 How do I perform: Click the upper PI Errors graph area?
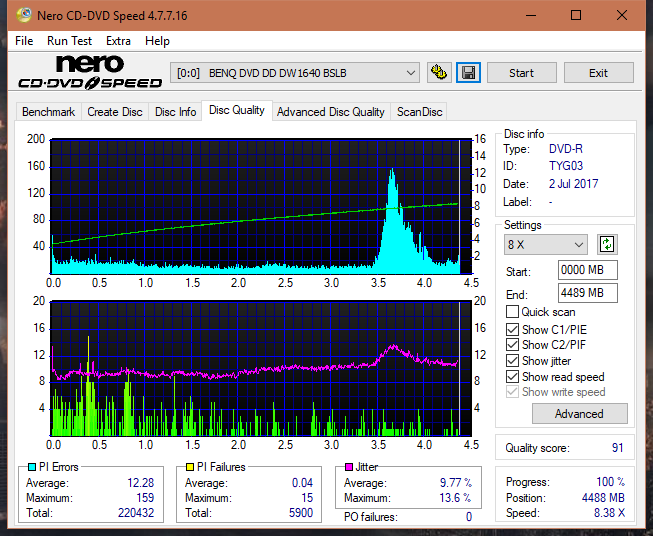pos(261,207)
